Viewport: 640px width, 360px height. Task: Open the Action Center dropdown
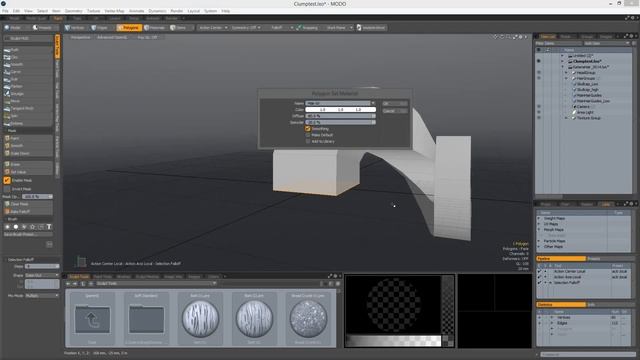[x=213, y=28]
